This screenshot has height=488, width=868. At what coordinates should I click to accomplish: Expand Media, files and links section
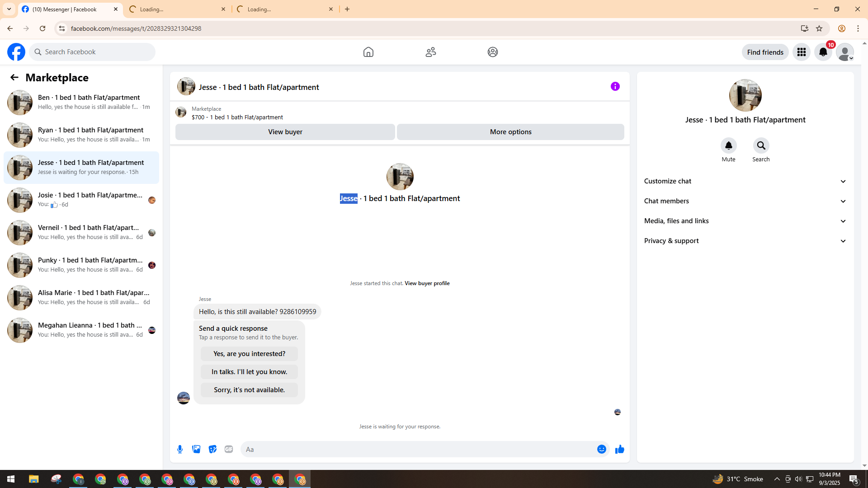tap(745, 221)
